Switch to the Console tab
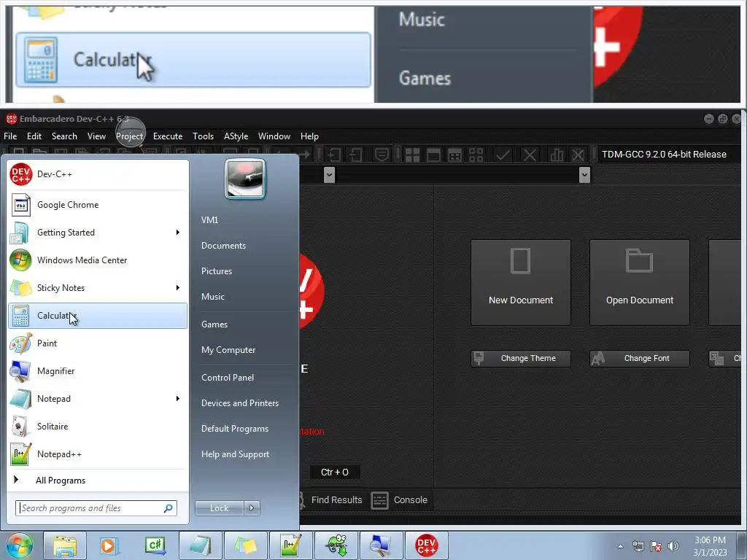 coord(400,500)
